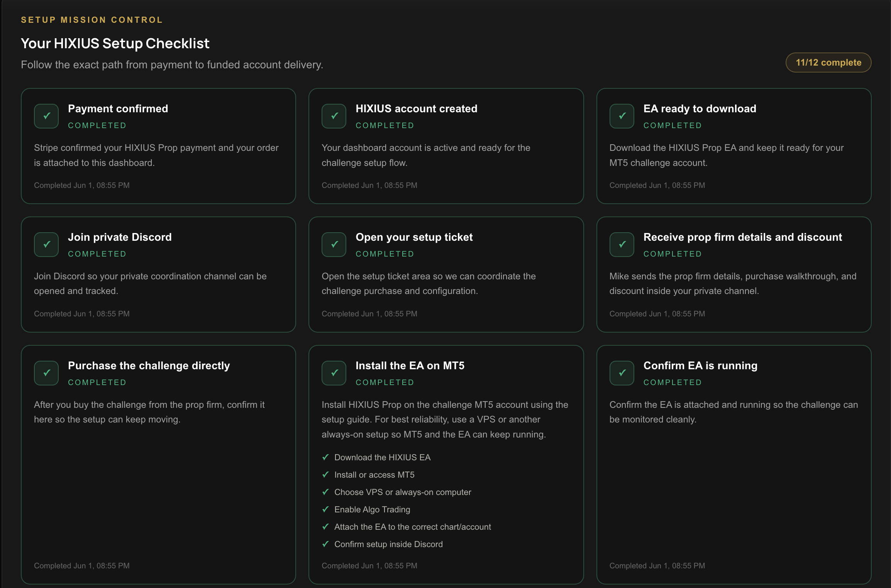Click the check icon beside Enable Algo Trading
This screenshot has width=891, height=588.
325,509
